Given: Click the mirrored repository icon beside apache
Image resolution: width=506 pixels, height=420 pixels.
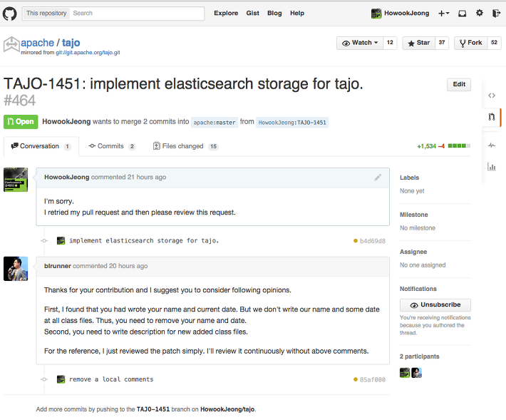Looking at the screenshot, I should [11, 44].
